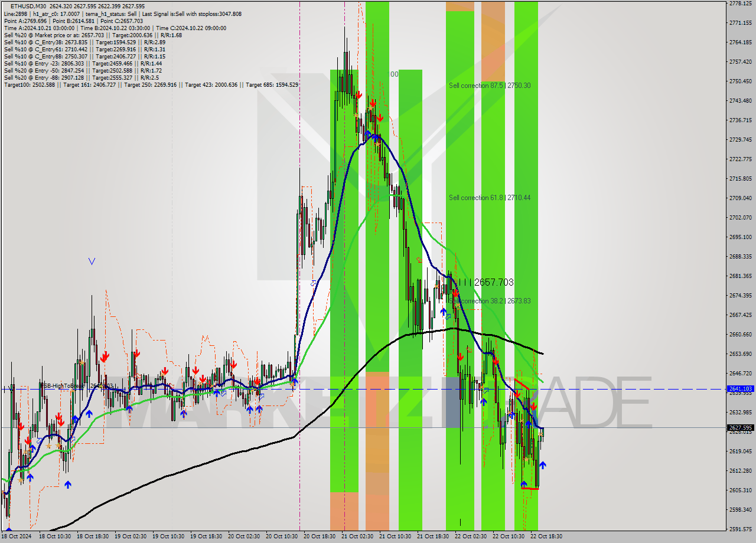Click price axis value 2778.125
Viewport: 756px width, 543px height.
(740, 3)
